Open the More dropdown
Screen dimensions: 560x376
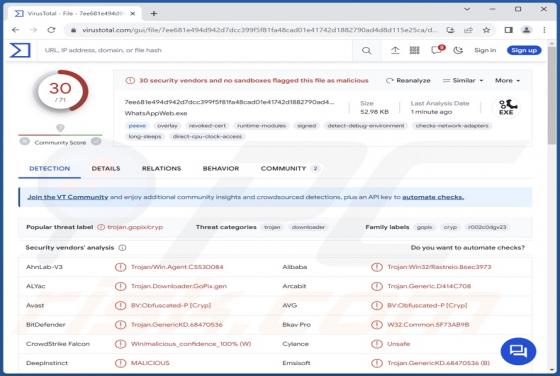coord(507,80)
